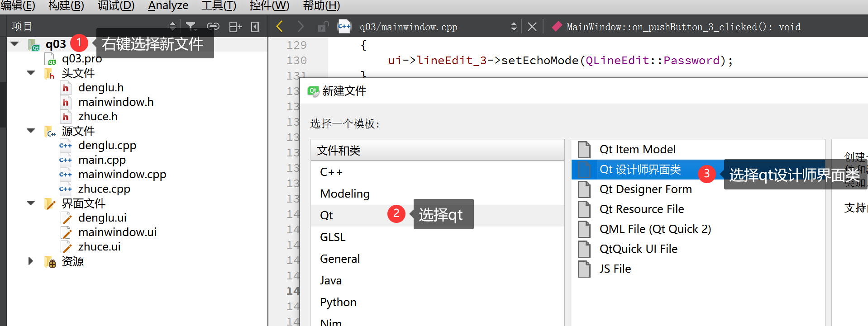Select q03.pro in the project tree
The height and width of the screenshot is (326, 868).
[x=82, y=59]
